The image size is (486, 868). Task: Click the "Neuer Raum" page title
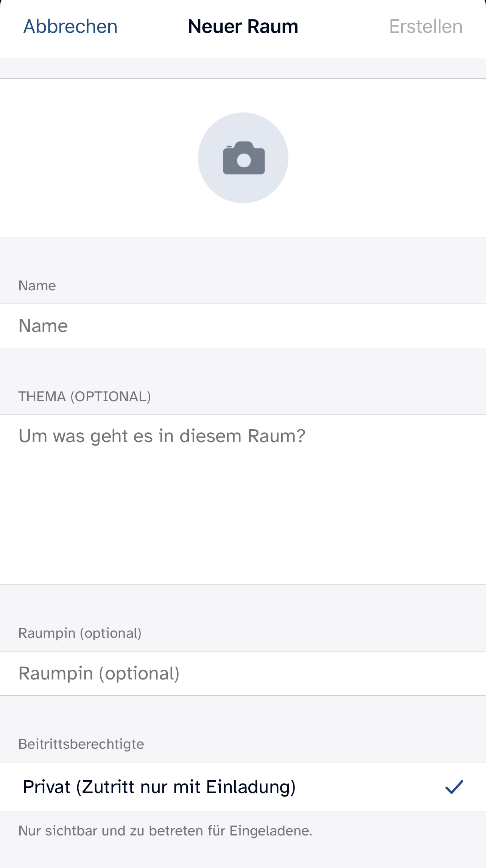243,26
